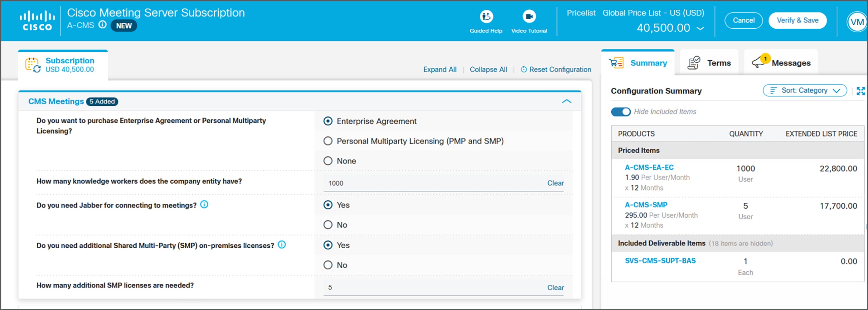Click the Messages megaphone icon

[x=758, y=63]
